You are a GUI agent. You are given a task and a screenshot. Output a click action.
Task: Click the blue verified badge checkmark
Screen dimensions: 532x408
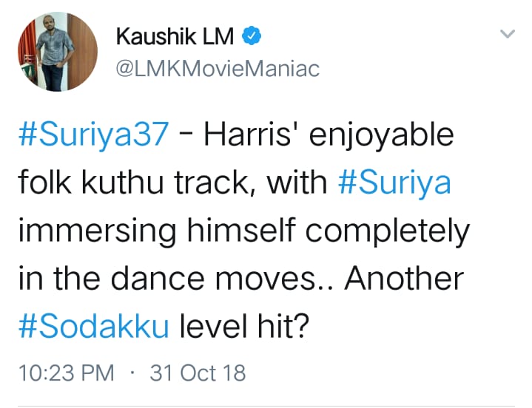pos(252,36)
